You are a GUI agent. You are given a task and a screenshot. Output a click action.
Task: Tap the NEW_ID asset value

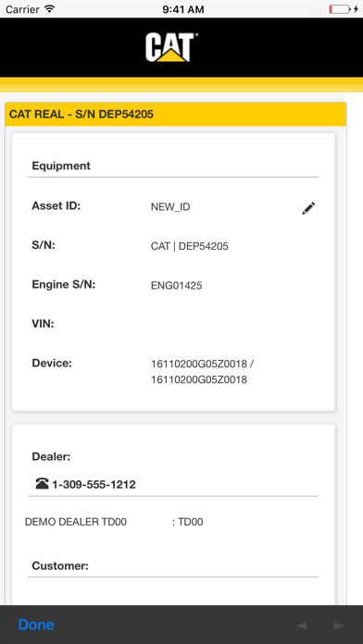coord(170,207)
